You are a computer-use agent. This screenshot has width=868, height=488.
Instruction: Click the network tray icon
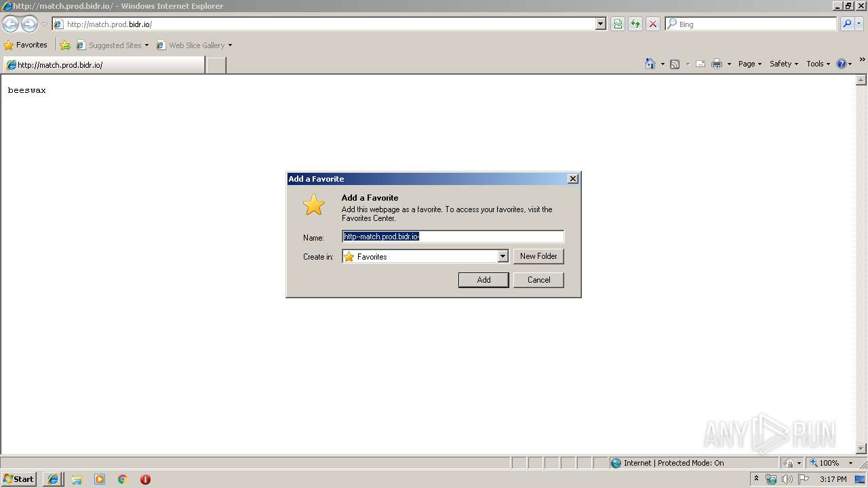(771, 479)
